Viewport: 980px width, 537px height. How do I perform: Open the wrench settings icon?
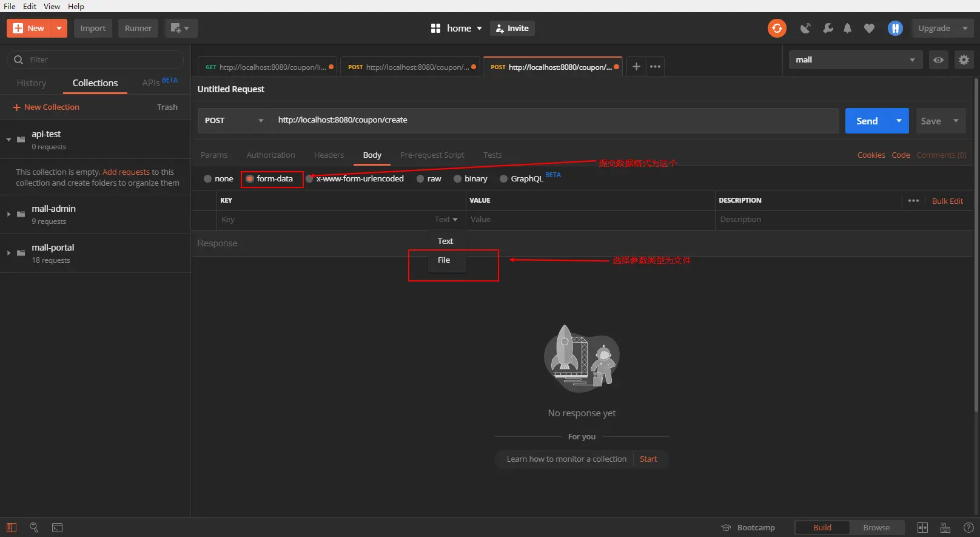pyautogui.click(x=828, y=28)
